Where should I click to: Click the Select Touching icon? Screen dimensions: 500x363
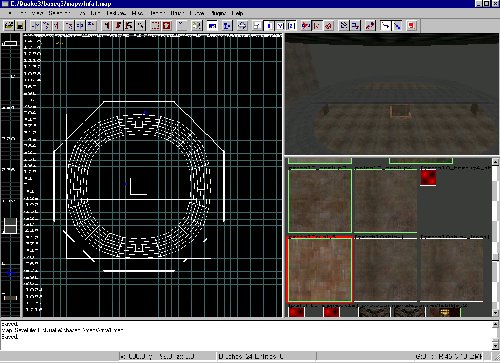point(118,26)
